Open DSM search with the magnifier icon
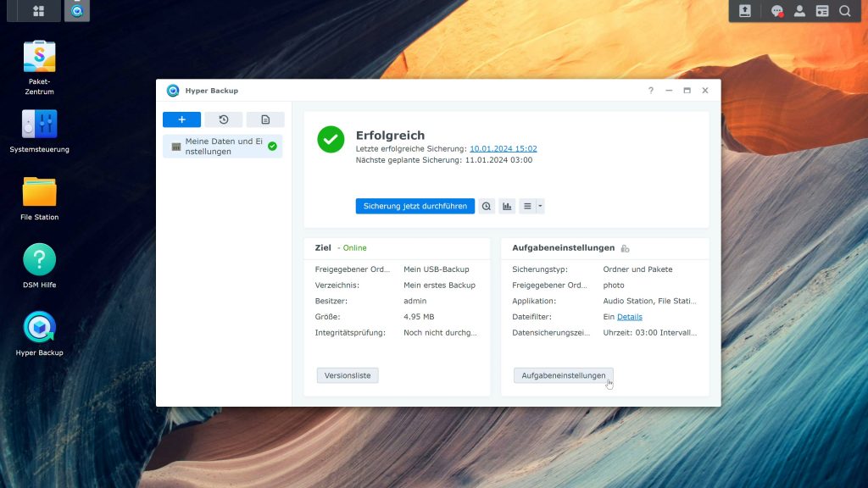Viewport: 868px width, 488px height. 845,11
